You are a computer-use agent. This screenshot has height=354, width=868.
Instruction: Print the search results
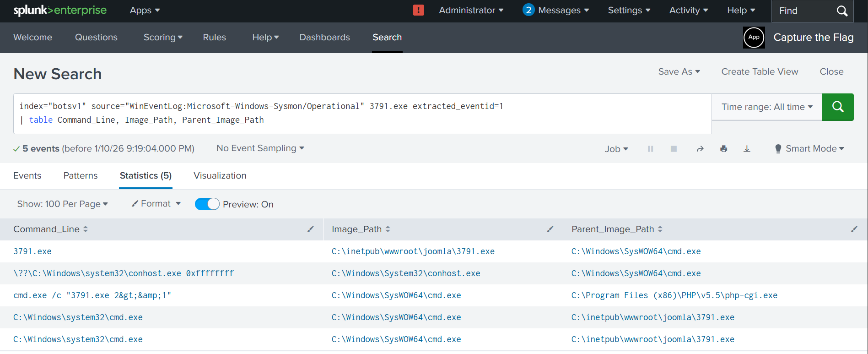[723, 149]
